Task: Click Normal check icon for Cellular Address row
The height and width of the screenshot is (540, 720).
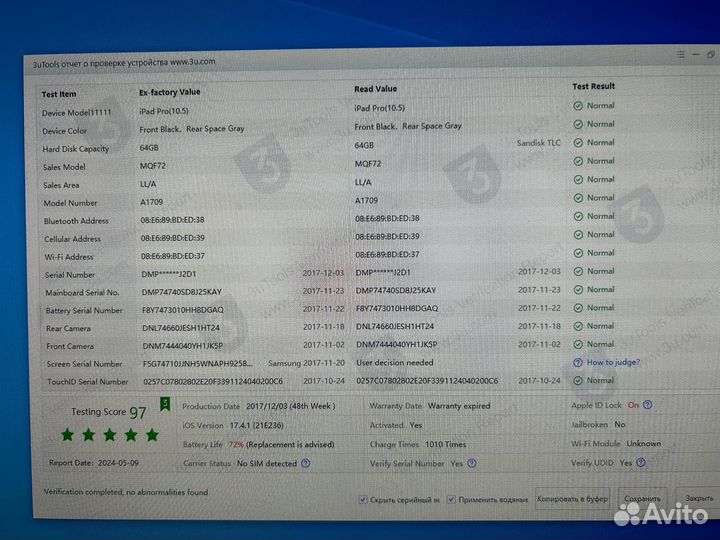Action: point(578,235)
